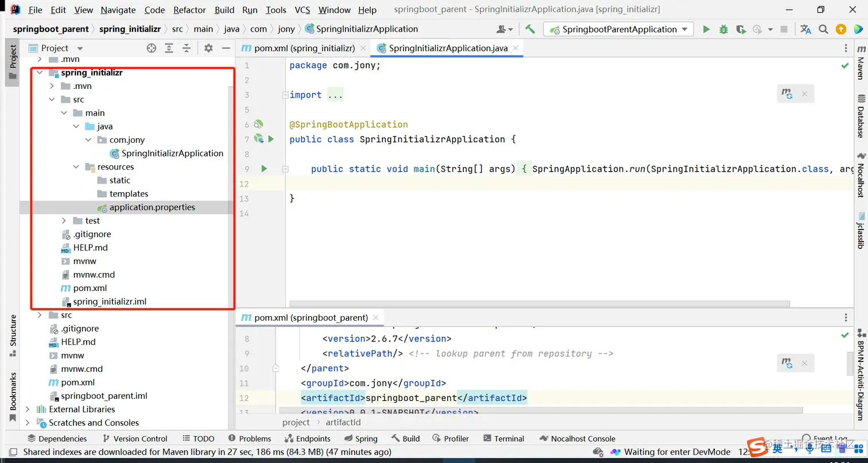Expand the .mvn folder under spring_initializr
This screenshot has height=463, width=868.
[x=52, y=86]
